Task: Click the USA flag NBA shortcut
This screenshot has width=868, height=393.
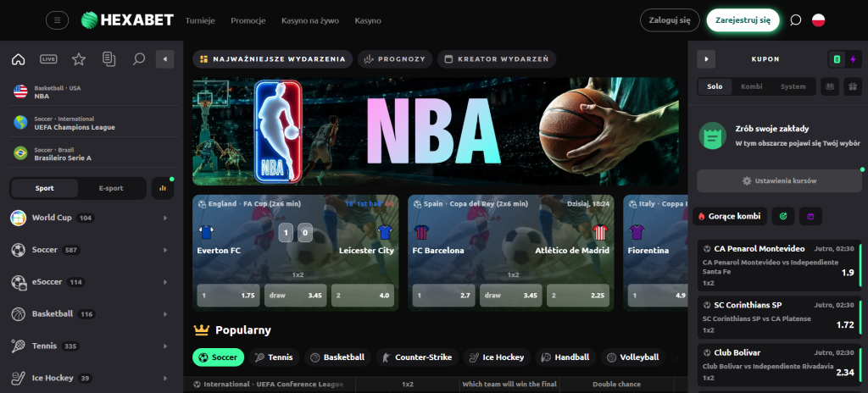Action: [20, 91]
